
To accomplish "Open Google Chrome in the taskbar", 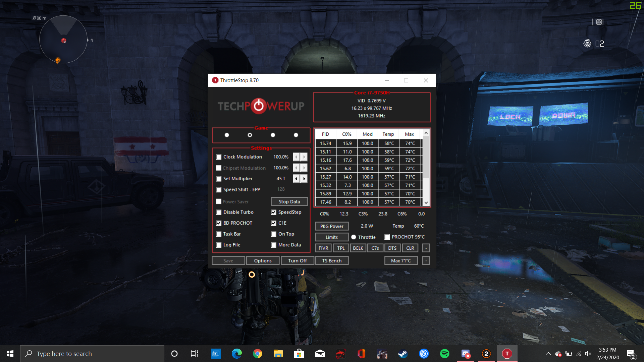I will (x=257, y=354).
